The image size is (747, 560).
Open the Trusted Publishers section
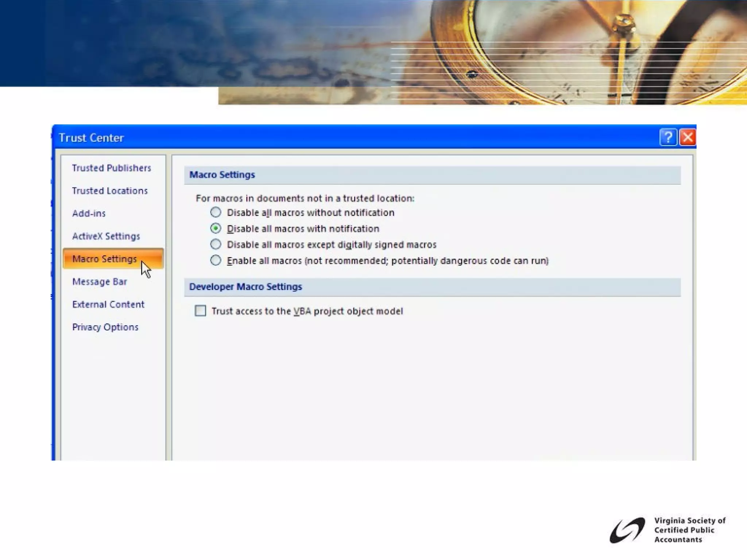111,168
